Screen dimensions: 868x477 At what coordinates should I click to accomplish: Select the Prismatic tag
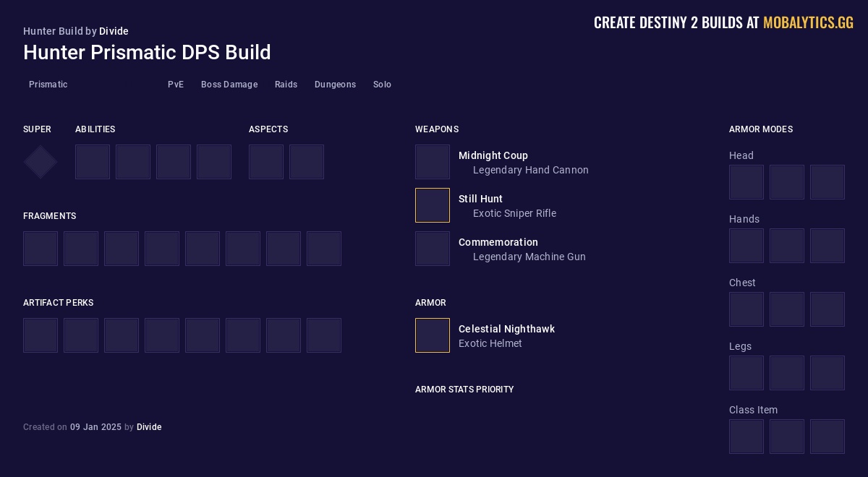[x=48, y=85]
